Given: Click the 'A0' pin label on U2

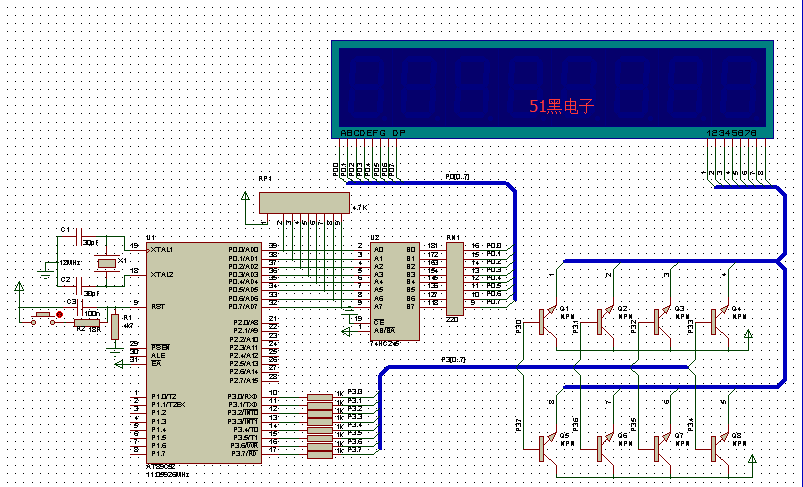Looking at the screenshot, I should (378, 250).
